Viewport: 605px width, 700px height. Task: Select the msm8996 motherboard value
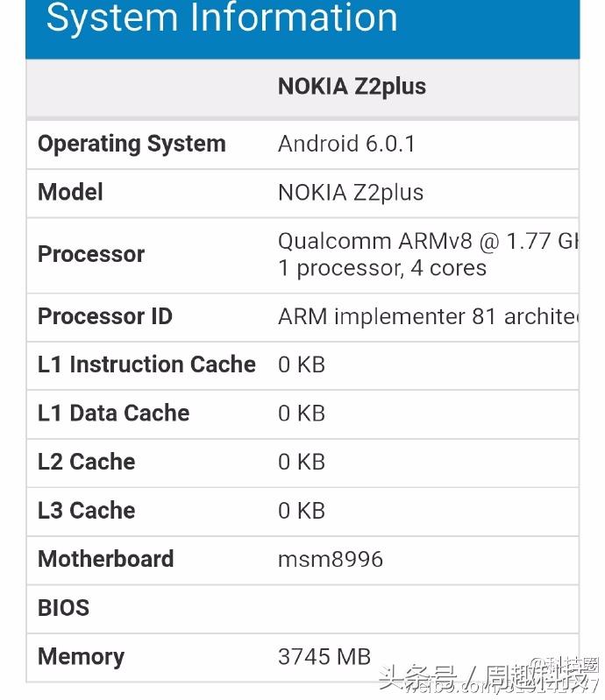pos(331,559)
